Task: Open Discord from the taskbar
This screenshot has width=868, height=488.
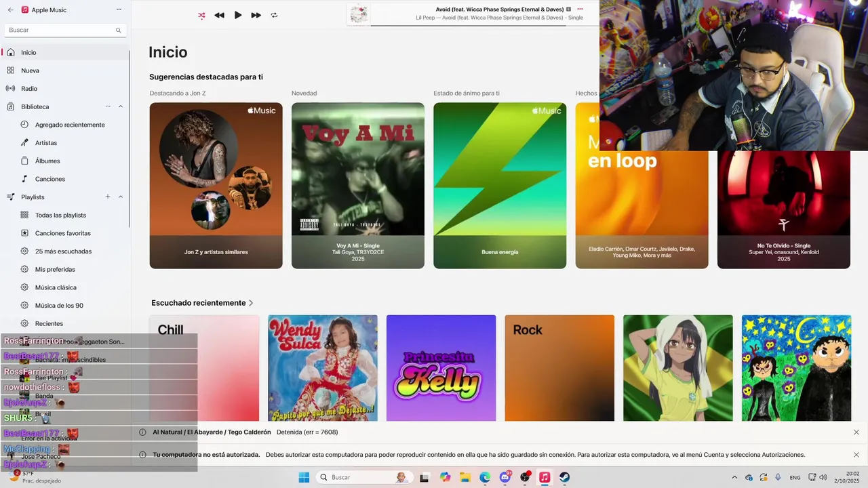Action: click(x=505, y=477)
